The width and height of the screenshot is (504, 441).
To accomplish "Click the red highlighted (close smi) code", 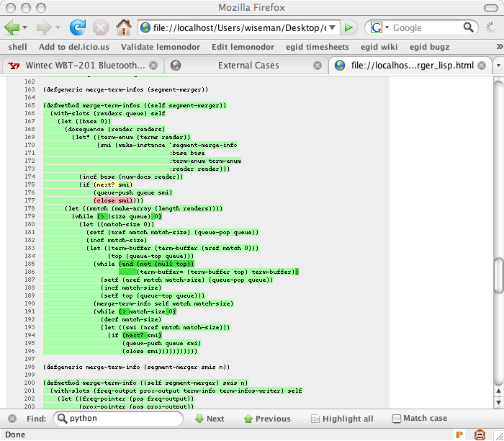I will (113, 200).
